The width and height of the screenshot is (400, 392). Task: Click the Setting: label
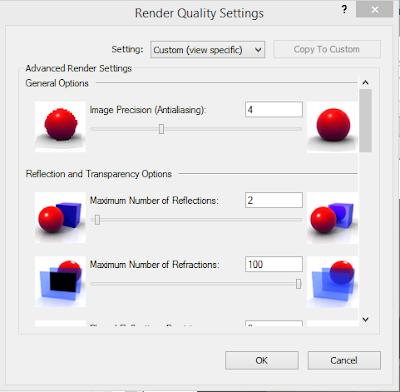coord(127,49)
